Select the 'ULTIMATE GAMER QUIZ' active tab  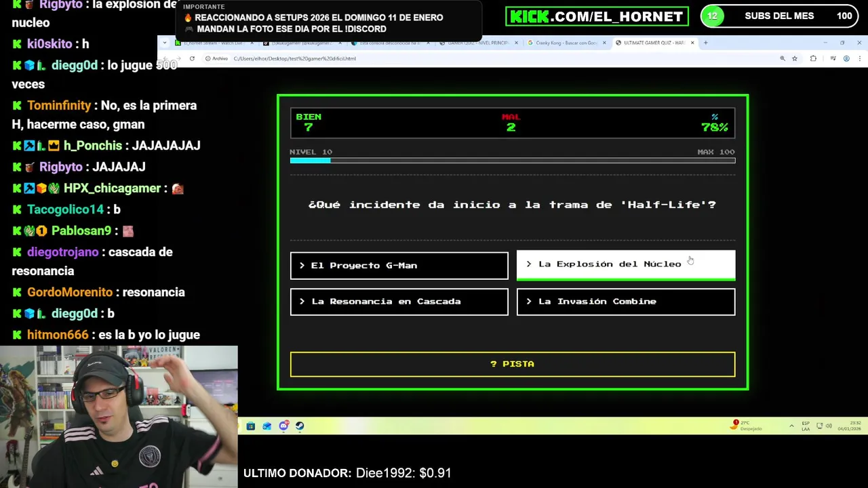click(x=654, y=43)
